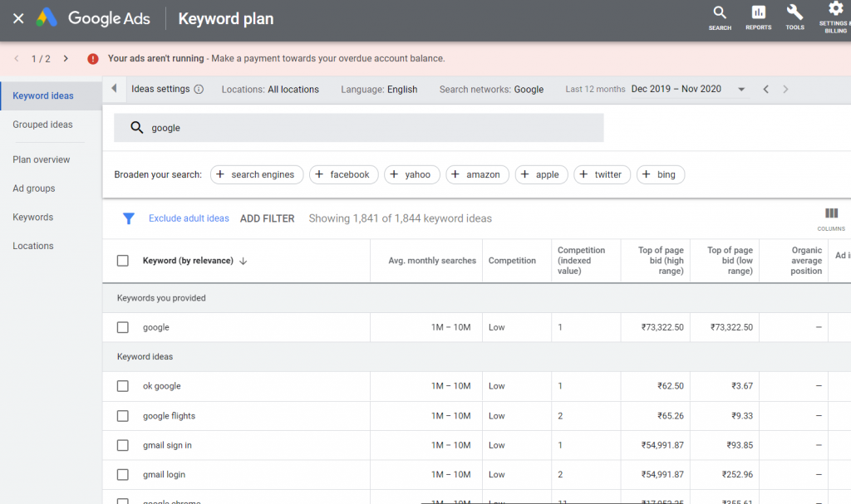This screenshot has height=504, width=851.
Task: Click 'gmail login' keyword text
Action: 164,475
